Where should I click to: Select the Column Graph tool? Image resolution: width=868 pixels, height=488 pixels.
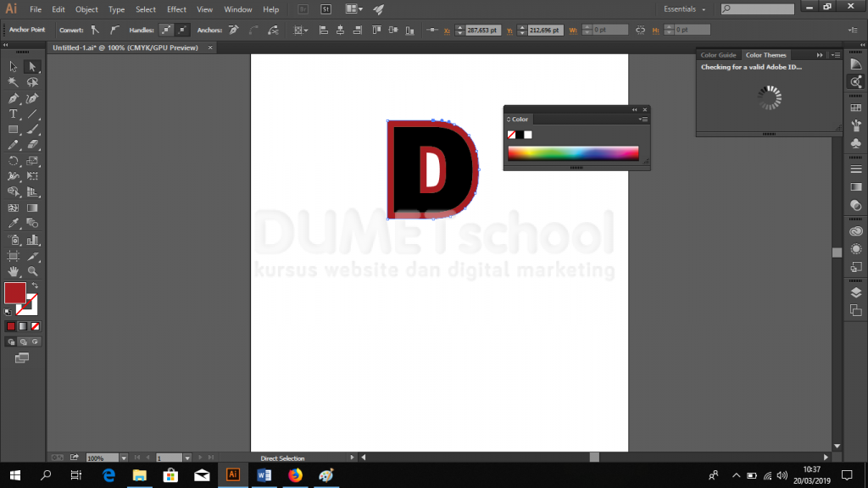pyautogui.click(x=32, y=240)
